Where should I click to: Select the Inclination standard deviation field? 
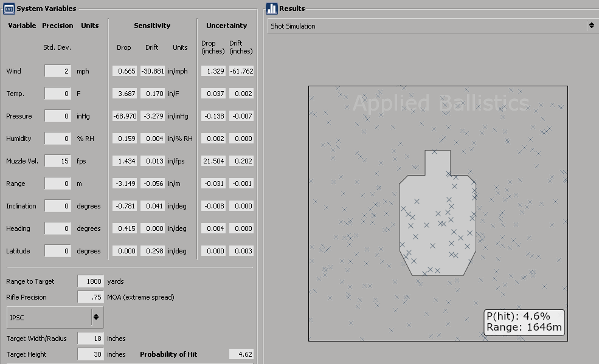pos(58,206)
